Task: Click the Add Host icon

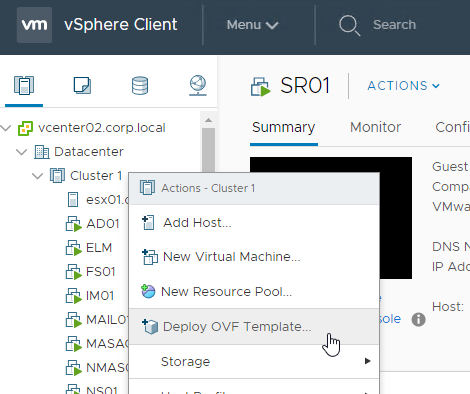Action: 148,223
